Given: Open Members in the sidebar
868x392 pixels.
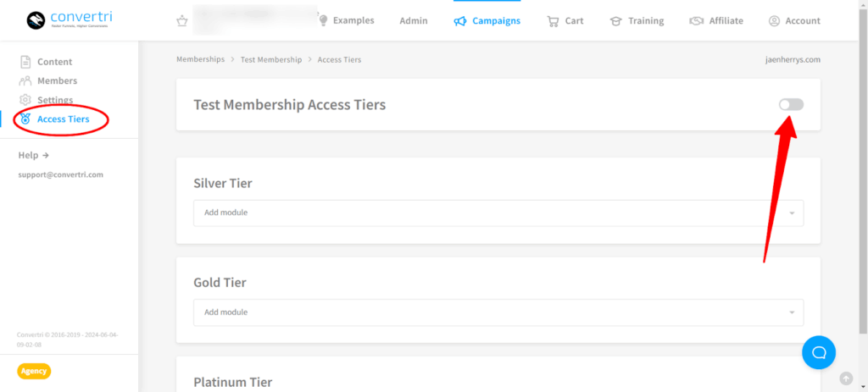Looking at the screenshot, I should coord(57,81).
